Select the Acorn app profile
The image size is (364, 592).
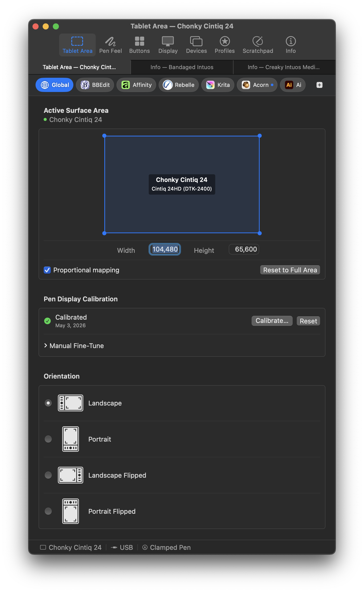click(x=257, y=85)
